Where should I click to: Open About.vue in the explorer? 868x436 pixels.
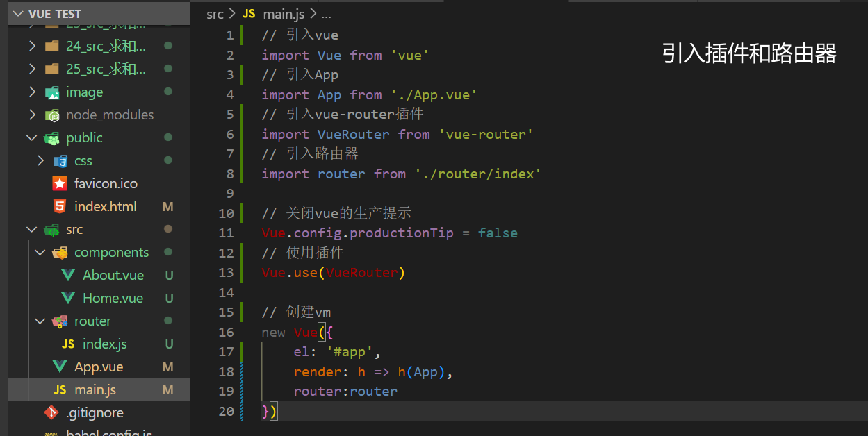[113, 275]
